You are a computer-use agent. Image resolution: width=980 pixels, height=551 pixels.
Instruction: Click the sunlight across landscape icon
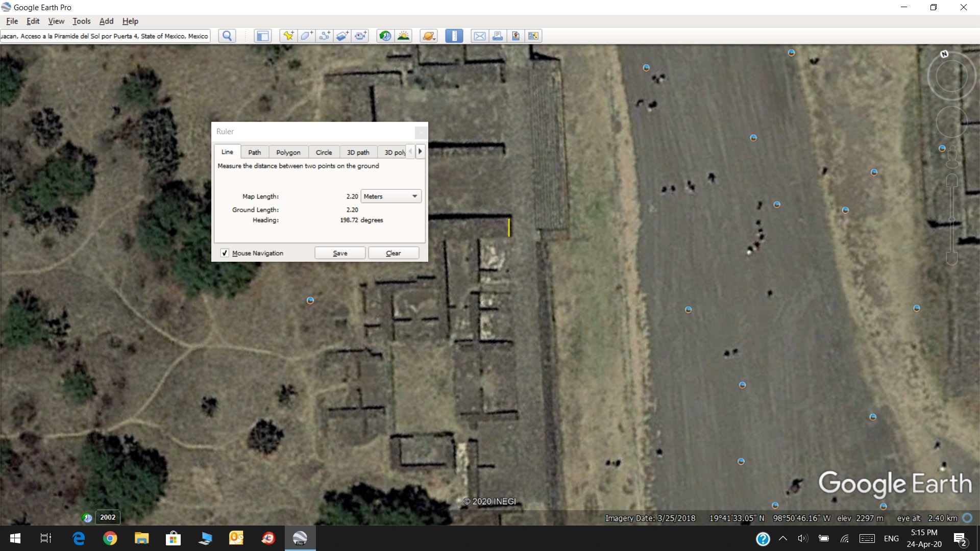click(403, 36)
